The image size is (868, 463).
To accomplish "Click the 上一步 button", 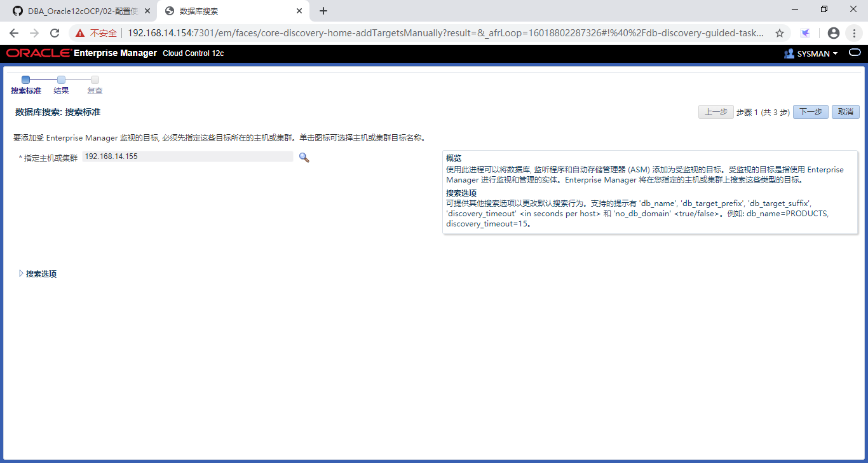I will (x=715, y=112).
